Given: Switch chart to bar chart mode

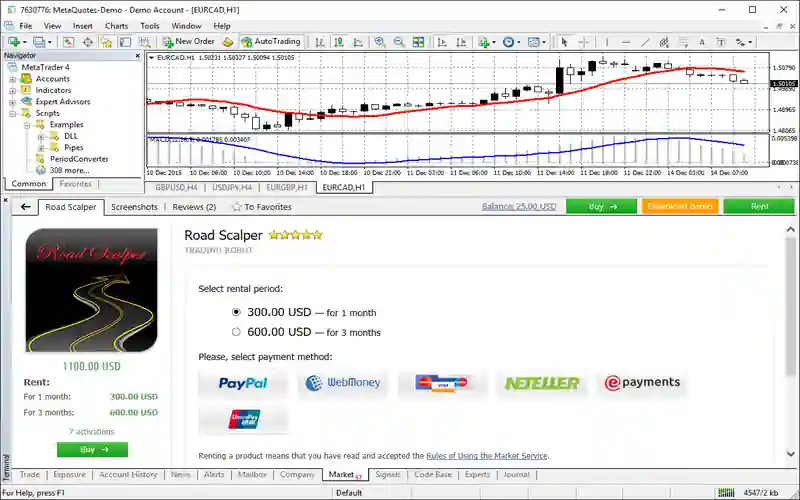Looking at the screenshot, I should tap(320, 42).
